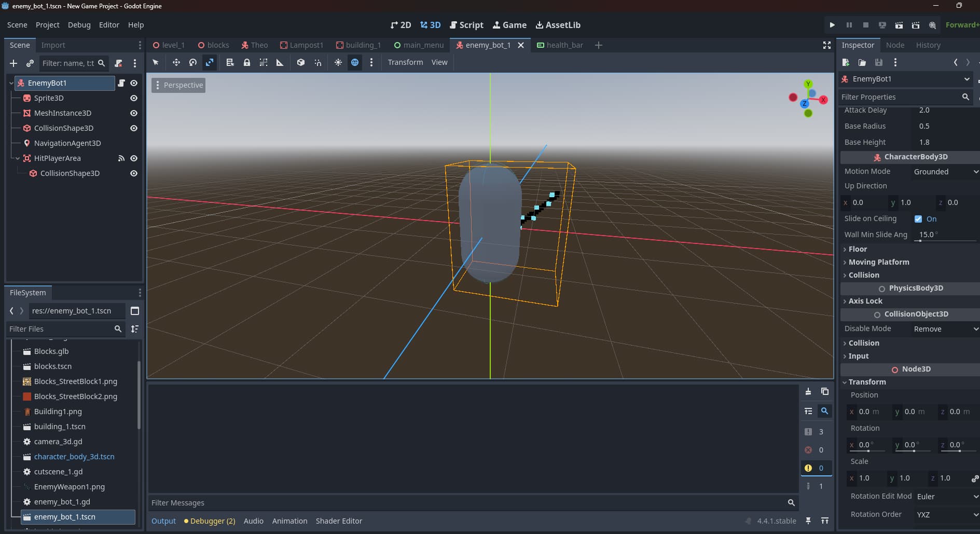Open the Debug menu
Image resolution: width=980 pixels, height=534 pixels.
click(x=79, y=25)
